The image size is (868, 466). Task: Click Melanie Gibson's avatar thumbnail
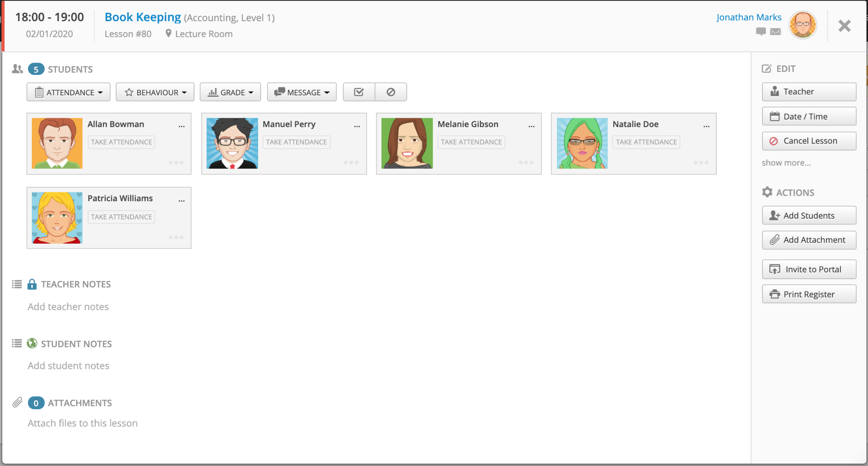[x=407, y=143]
